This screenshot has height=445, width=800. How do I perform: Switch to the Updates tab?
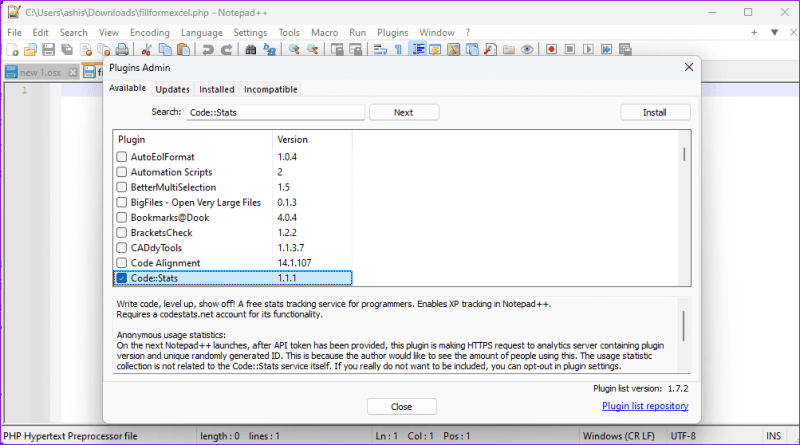pyautogui.click(x=172, y=89)
